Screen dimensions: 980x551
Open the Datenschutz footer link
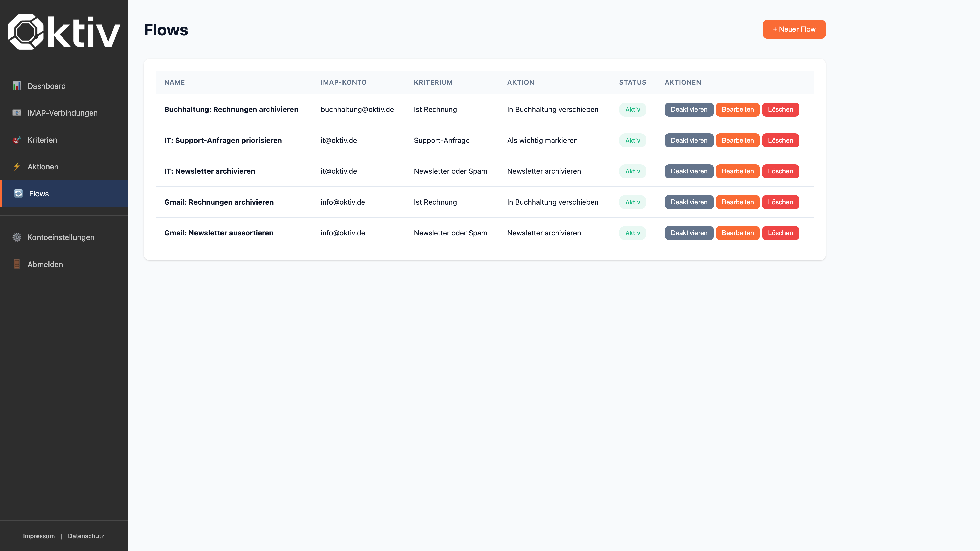tap(86, 536)
